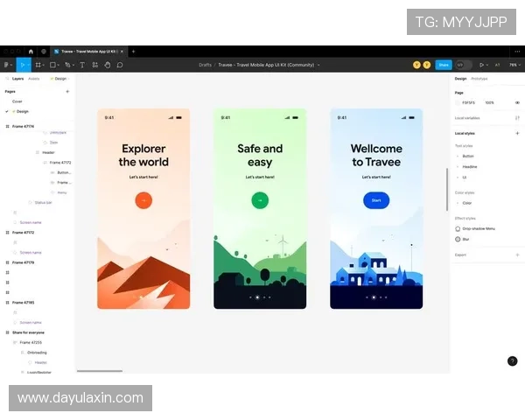Click the blue Share button
The image size is (525, 420).
(x=444, y=65)
